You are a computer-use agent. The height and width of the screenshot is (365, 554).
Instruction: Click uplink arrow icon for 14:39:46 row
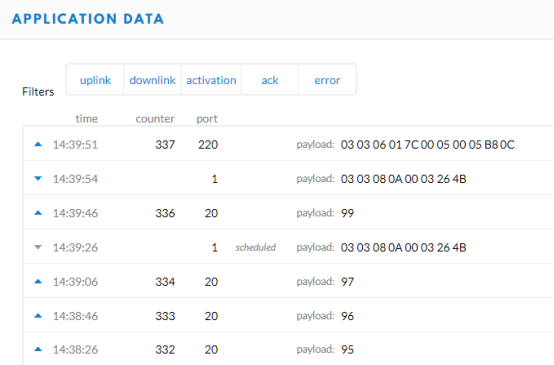point(38,213)
